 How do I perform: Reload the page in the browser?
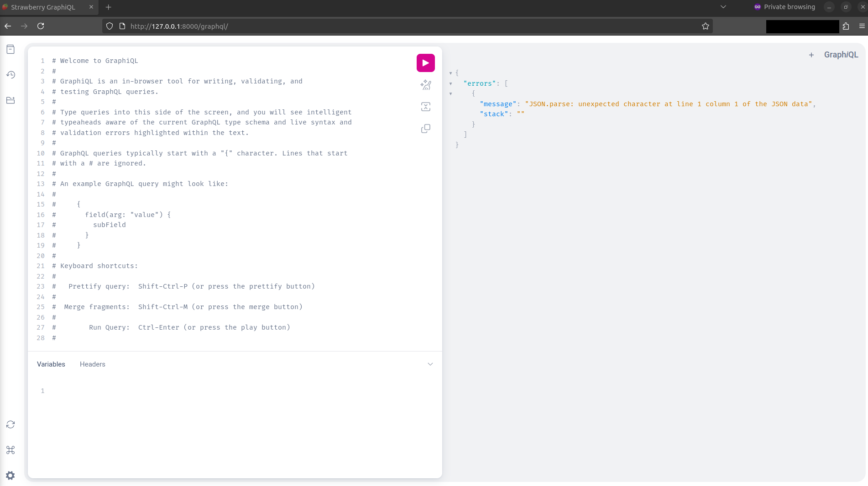pos(41,26)
